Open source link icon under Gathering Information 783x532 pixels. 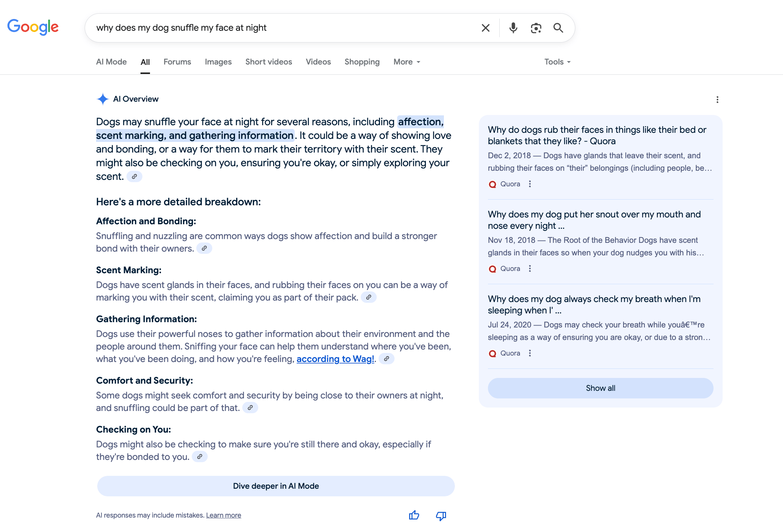[x=387, y=359]
